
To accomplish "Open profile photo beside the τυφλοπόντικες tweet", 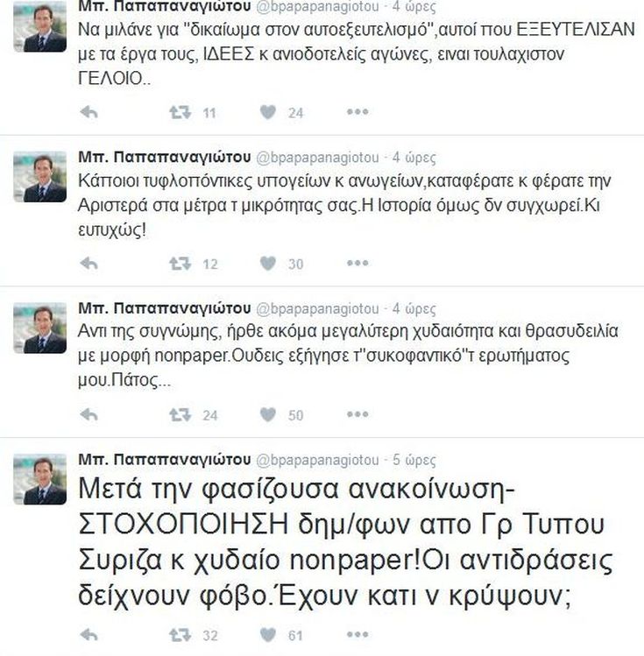I will click(39, 177).
